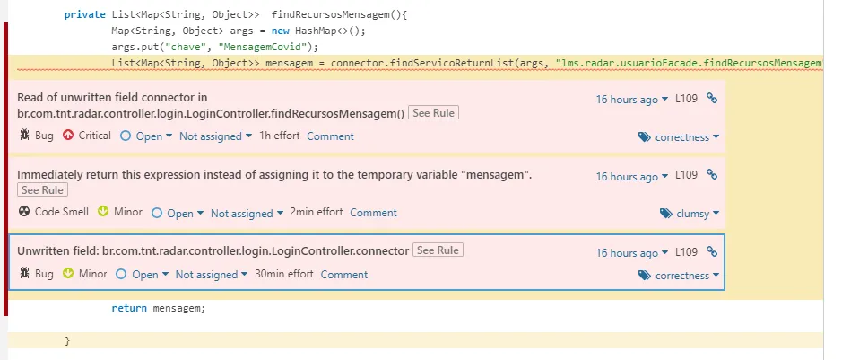Open status dropdown on Critical bug issue
868x360 pixels.
(x=143, y=136)
